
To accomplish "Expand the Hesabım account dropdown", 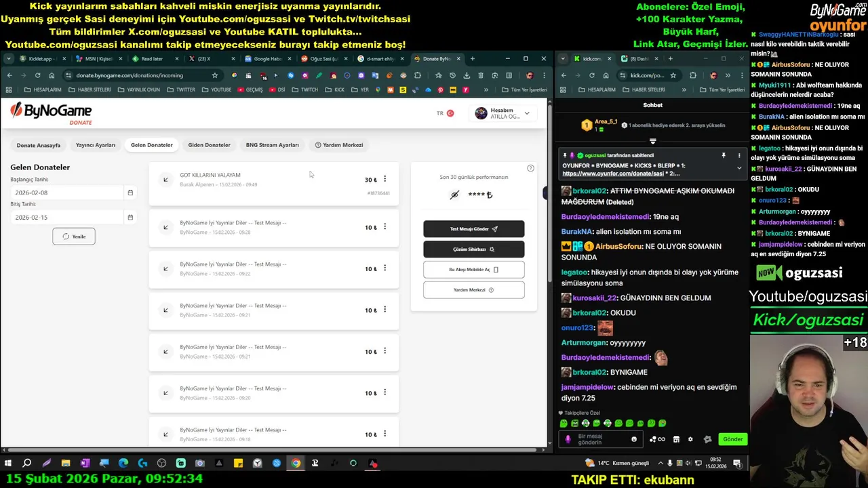I will tap(502, 113).
